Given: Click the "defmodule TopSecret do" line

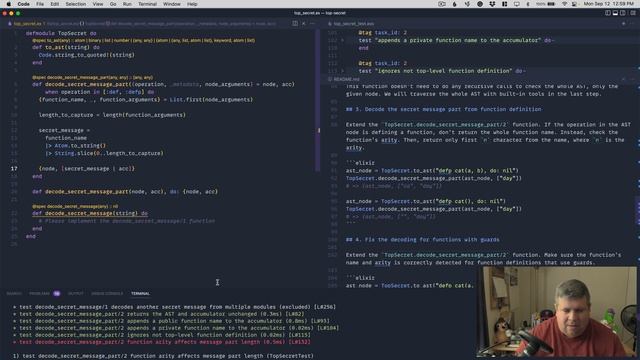Looking at the screenshot, I should click(x=61, y=33).
